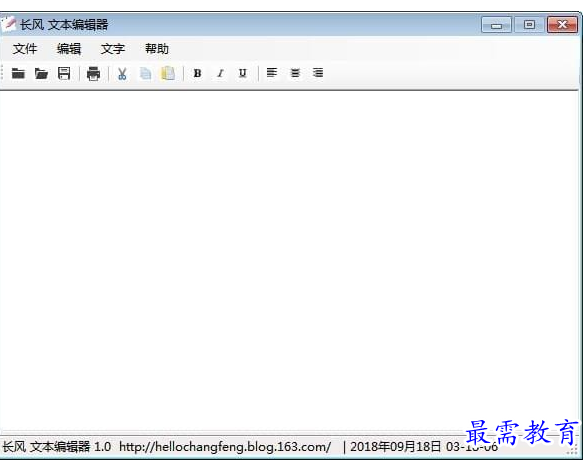Open the 编辑 menu

(x=69, y=49)
